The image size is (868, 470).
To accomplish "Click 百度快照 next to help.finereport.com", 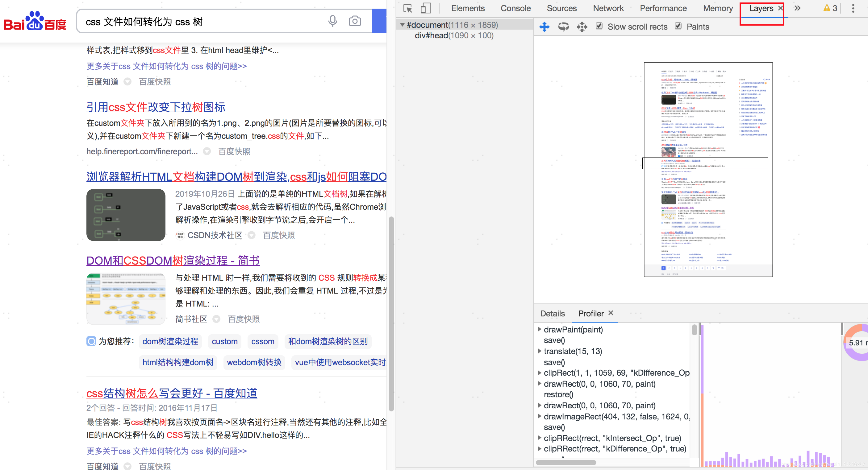I will (234, 151).
